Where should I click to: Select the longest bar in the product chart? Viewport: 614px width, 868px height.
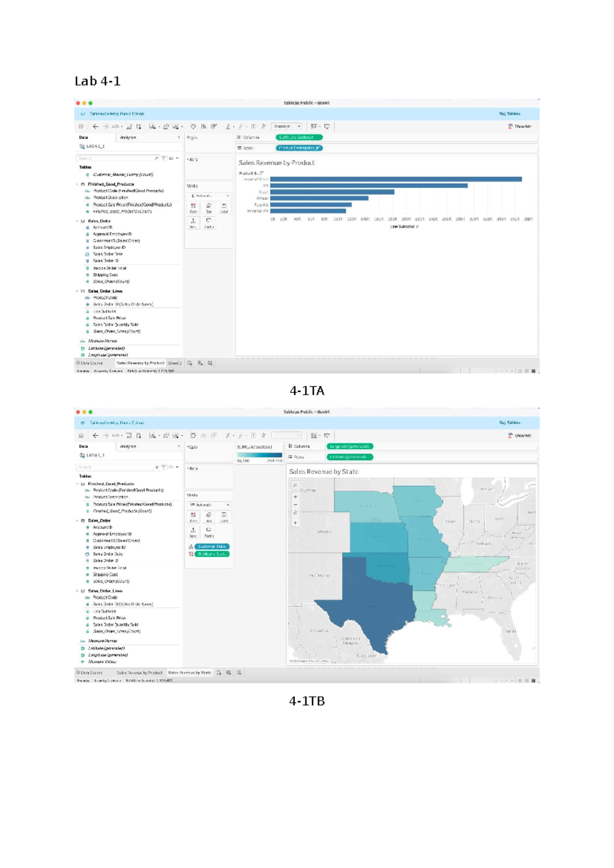[396, 179]
